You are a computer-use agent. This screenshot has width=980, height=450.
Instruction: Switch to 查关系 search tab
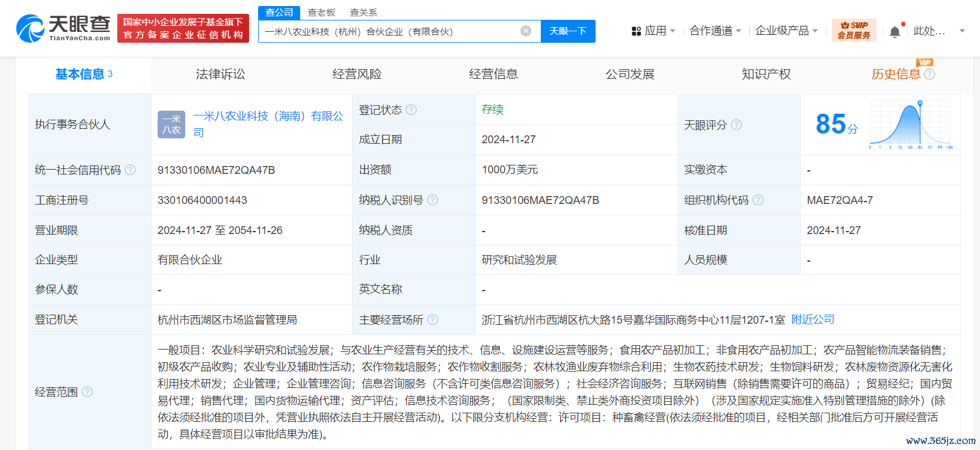[x=364, y=12]
